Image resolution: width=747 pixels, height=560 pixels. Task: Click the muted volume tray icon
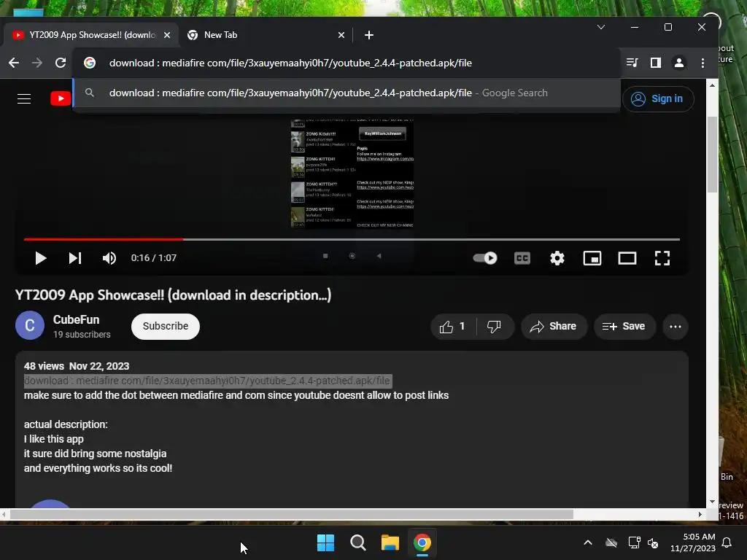(x=653, y=542)
